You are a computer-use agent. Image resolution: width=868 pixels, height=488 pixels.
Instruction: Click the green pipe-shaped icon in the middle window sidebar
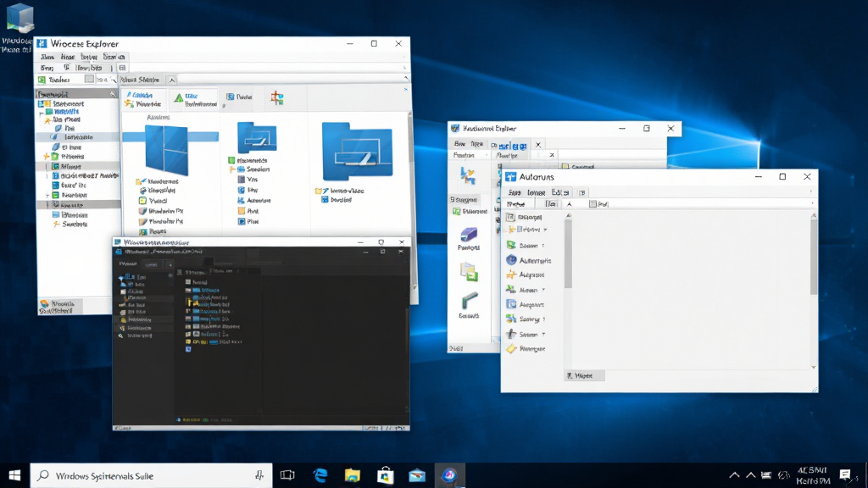[469, 302]
